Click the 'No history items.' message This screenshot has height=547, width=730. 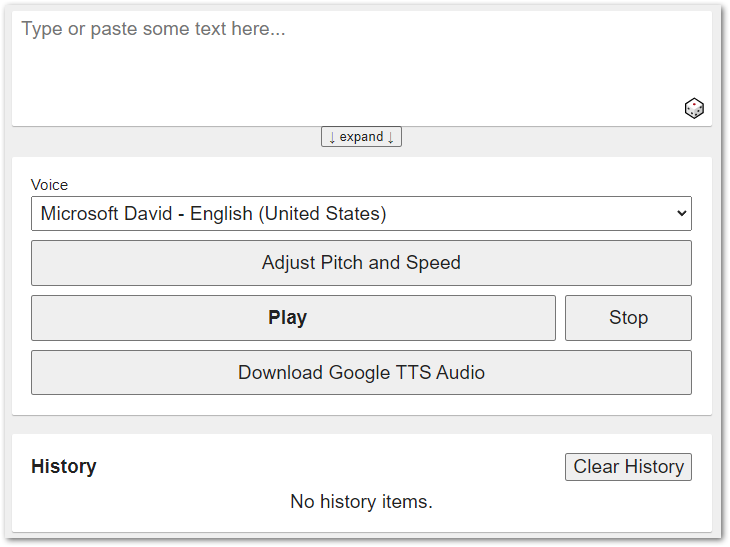coord(361,502)
